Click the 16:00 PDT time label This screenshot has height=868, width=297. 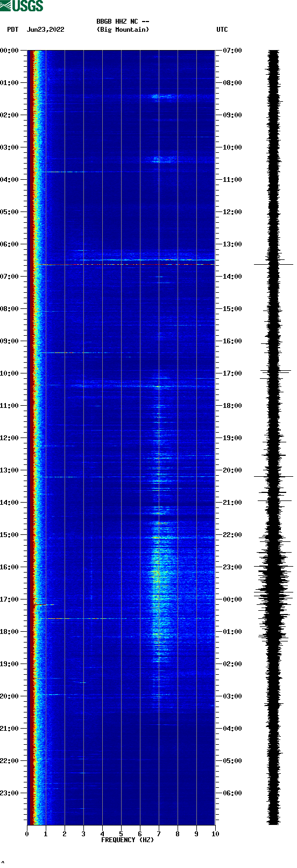click(x=10, y=567)
